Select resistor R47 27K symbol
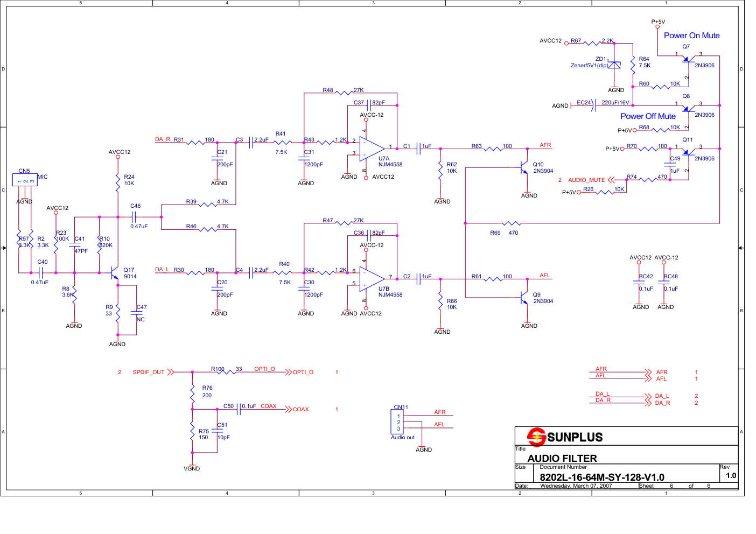 [344, 223]
